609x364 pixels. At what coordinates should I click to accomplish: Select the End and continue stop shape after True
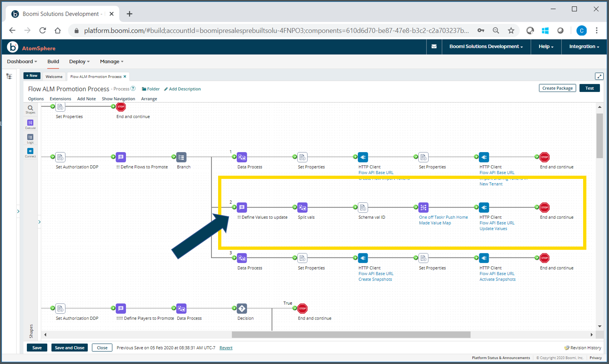(x=302, y=308)
